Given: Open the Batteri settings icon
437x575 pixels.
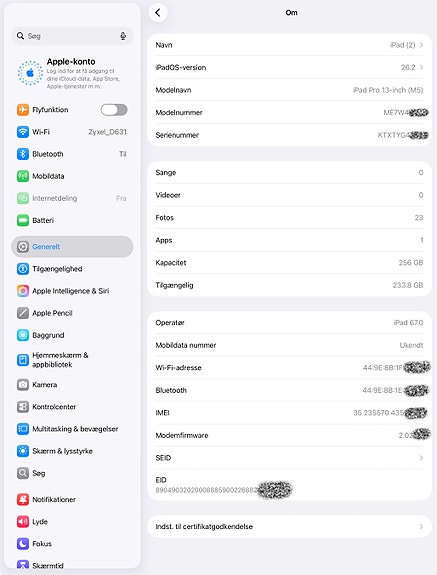Looking at the screenshot, I should click(x=23, y=220).
